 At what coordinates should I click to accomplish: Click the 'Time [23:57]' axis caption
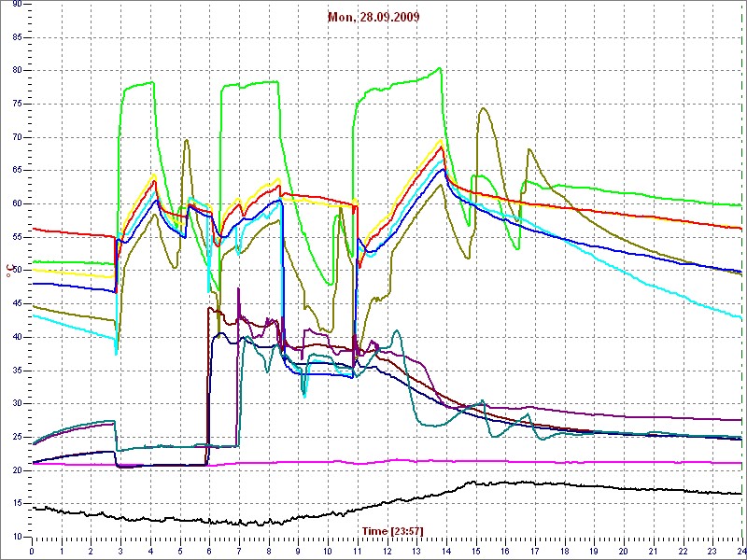392,530
